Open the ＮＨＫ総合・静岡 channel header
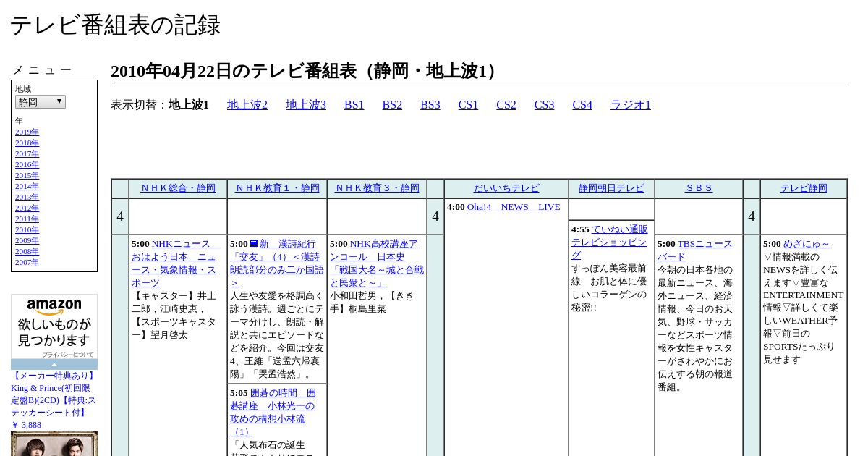Screen dimensions: 868x456 [178, 188]
